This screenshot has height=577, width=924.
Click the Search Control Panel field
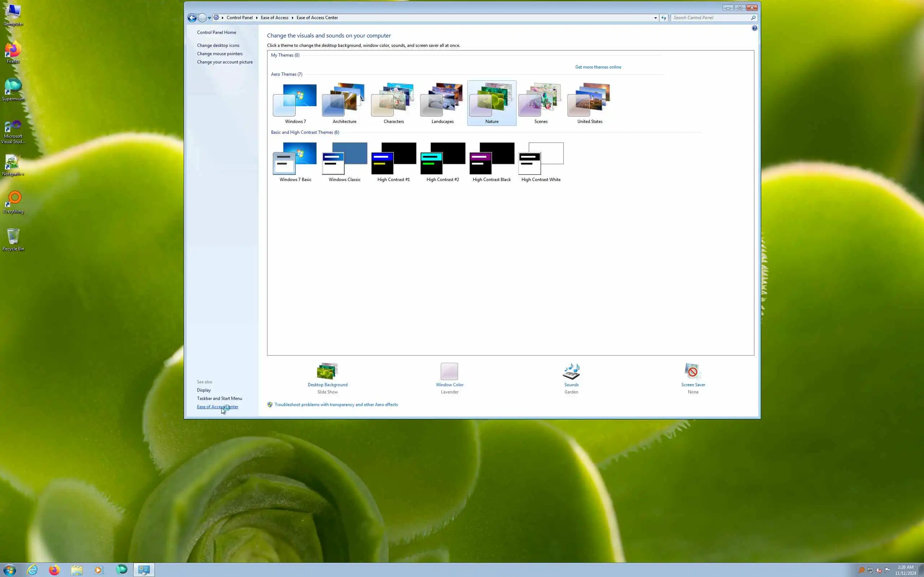tap(710, 18)
